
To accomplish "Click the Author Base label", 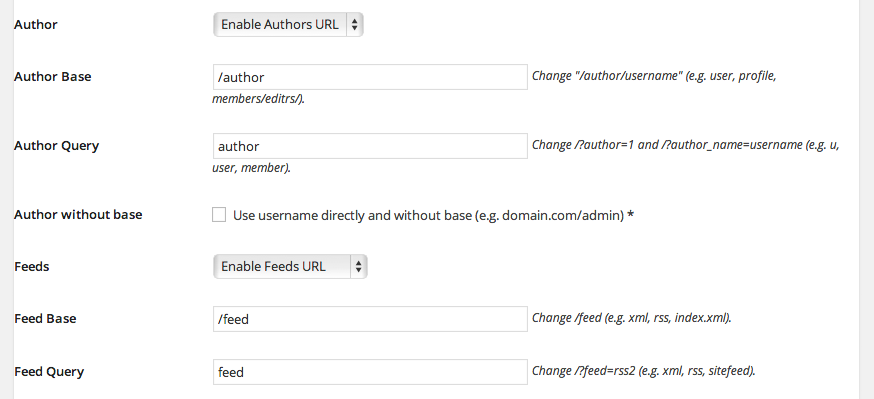I will (52, 76).
